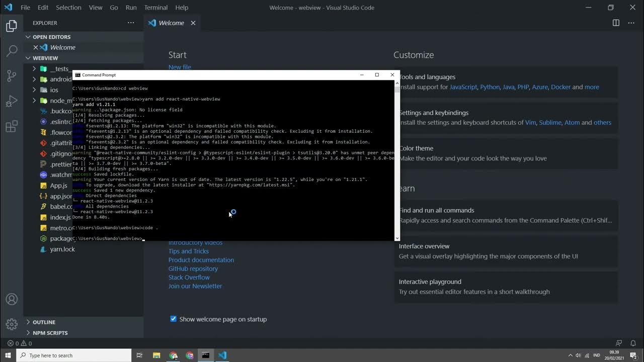
Task: Open the Run and Debug view icon
Action: (x=12, y=102)
